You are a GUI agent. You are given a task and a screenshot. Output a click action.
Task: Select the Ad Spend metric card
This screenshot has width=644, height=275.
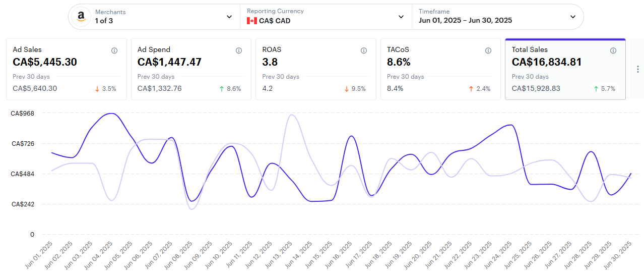191,69
